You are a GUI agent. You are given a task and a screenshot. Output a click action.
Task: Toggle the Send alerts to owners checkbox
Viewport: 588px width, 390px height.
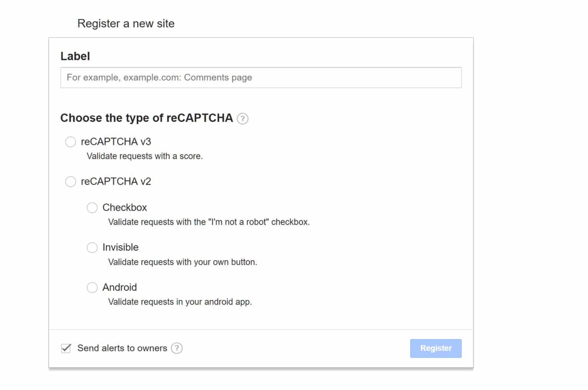tap(66, 348)
